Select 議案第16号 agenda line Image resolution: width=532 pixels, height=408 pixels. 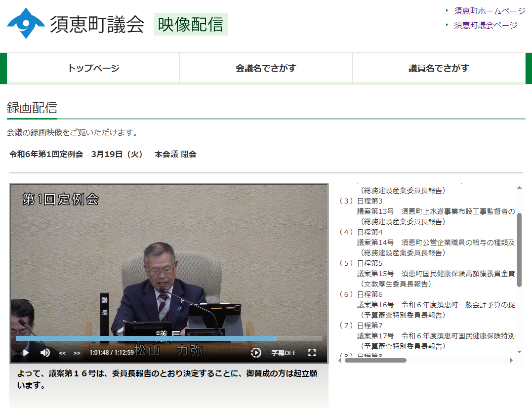(x=436, y=305)
